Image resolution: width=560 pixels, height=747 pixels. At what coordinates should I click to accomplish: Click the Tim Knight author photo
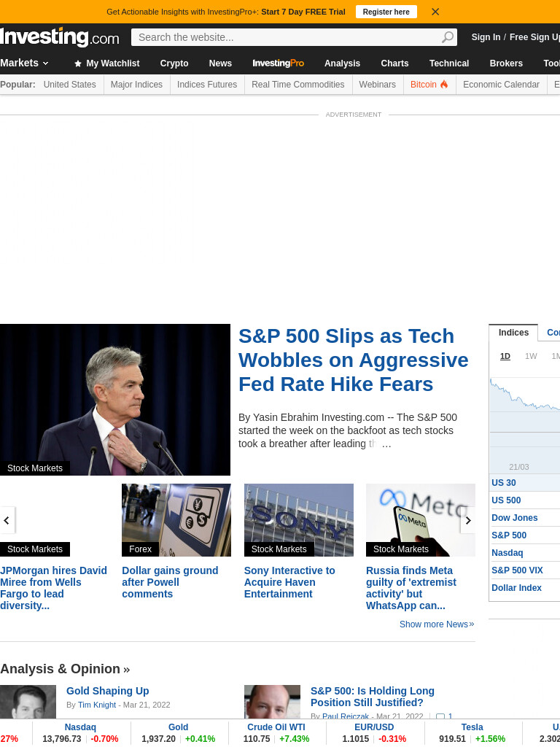[x=28, y=702]
